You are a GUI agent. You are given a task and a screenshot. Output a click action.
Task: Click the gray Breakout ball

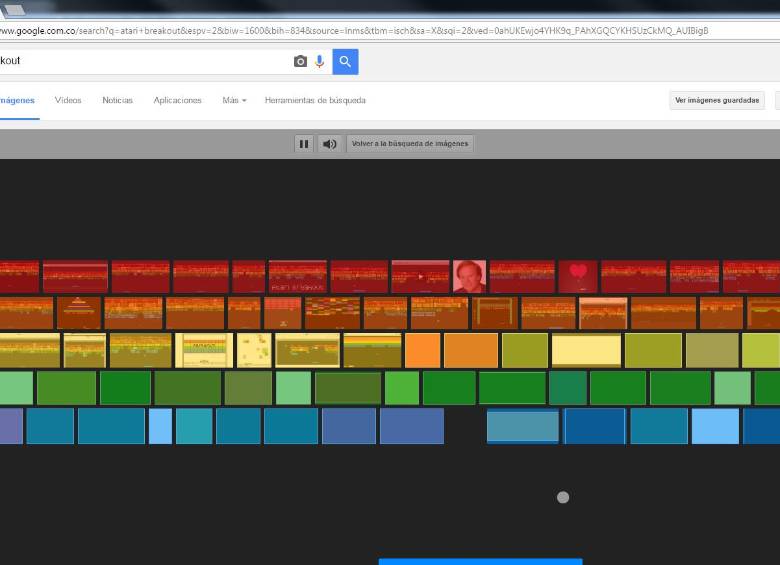[563, 497]
